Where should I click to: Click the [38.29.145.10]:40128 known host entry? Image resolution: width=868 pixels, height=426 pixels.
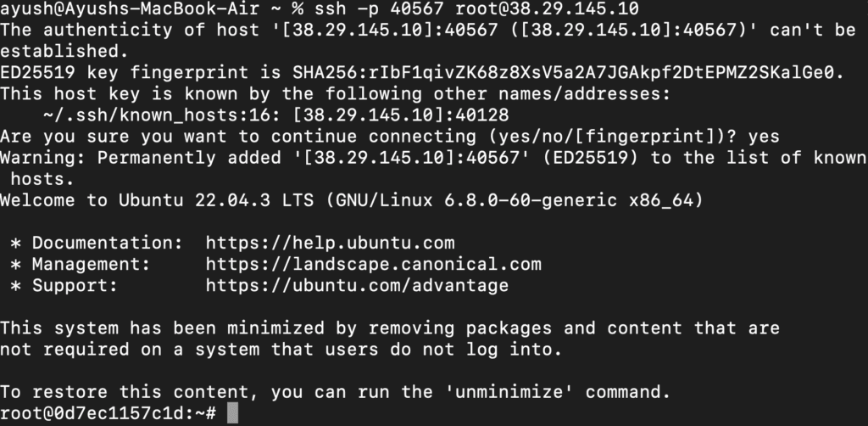tap(401, 115)
